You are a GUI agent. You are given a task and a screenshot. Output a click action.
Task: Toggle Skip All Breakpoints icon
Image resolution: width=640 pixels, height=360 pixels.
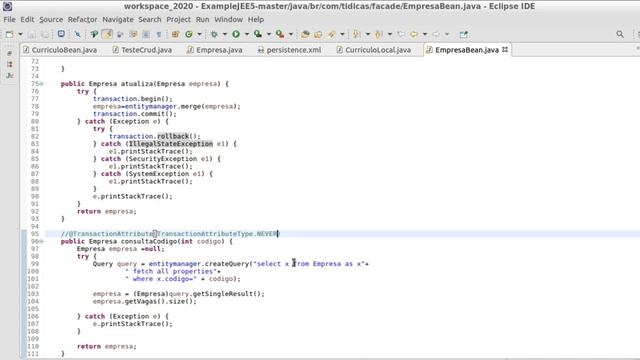(78, 34)
